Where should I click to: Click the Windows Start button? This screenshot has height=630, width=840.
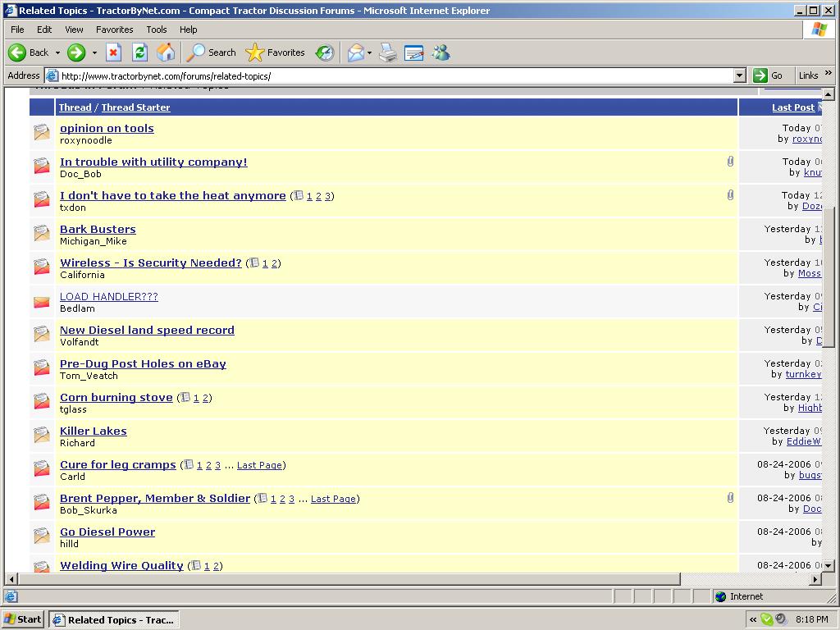(23, 619)
